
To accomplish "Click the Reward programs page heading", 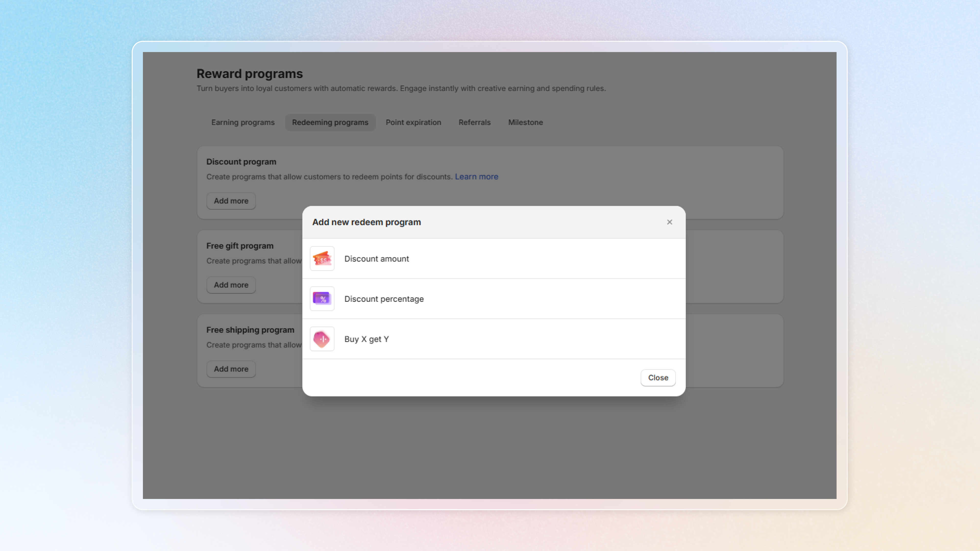I will [250, 74].
